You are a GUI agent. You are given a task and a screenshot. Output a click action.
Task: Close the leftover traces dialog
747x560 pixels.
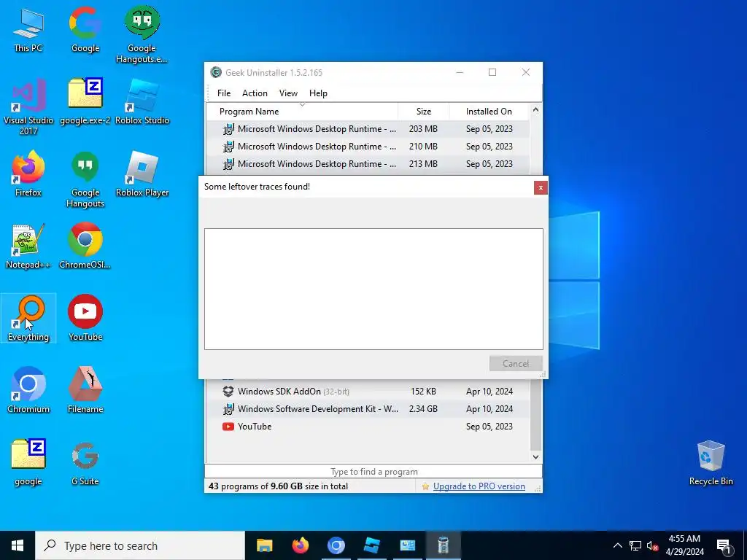[541, 187]
